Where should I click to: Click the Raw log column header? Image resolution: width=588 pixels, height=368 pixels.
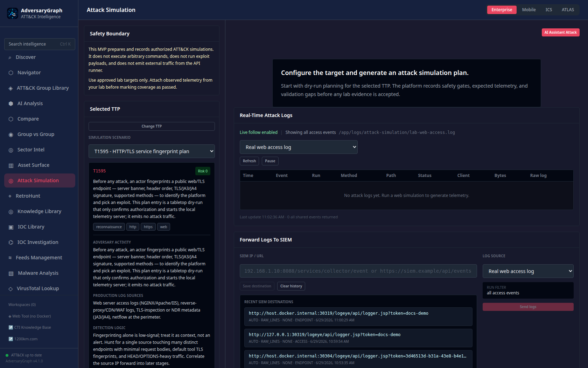[538, 176]
